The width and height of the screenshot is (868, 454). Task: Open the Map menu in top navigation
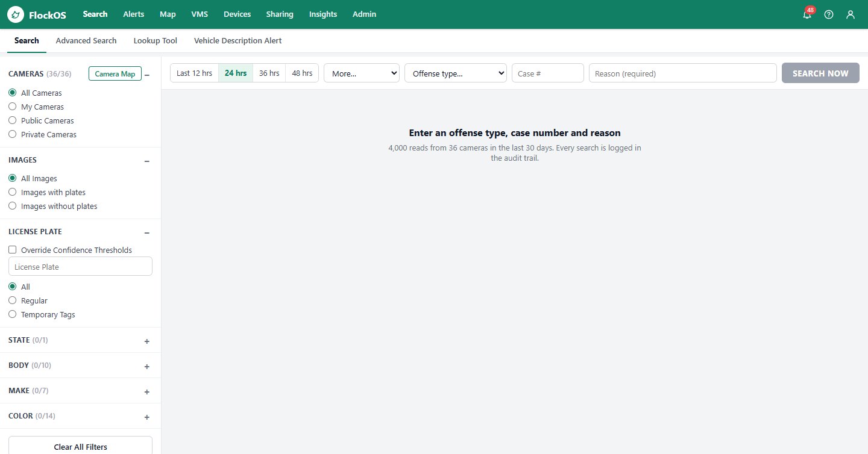(168, 14)
